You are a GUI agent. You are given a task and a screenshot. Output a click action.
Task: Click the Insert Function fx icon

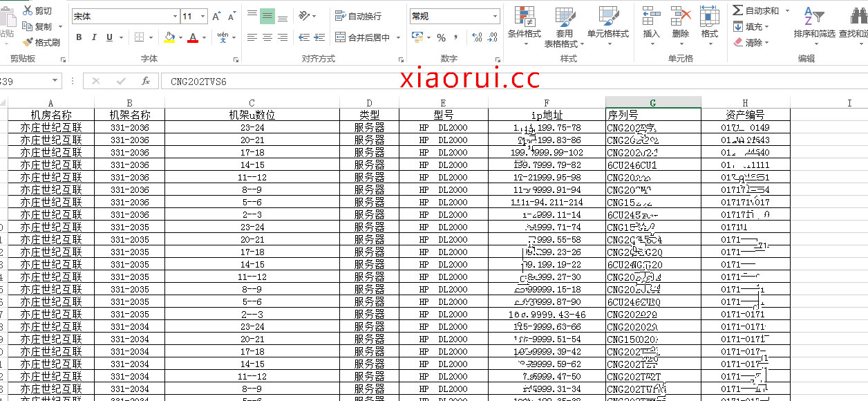pyautogui.click(x=145, y=81)
